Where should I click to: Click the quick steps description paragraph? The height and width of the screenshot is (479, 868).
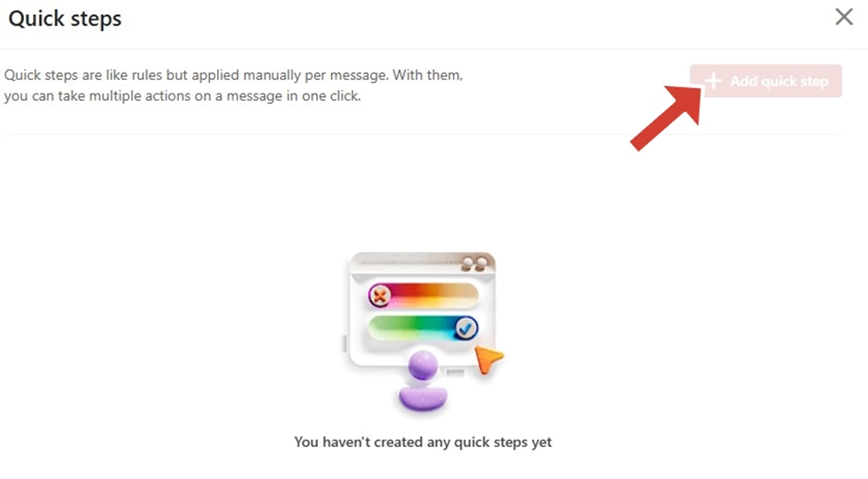233,85
